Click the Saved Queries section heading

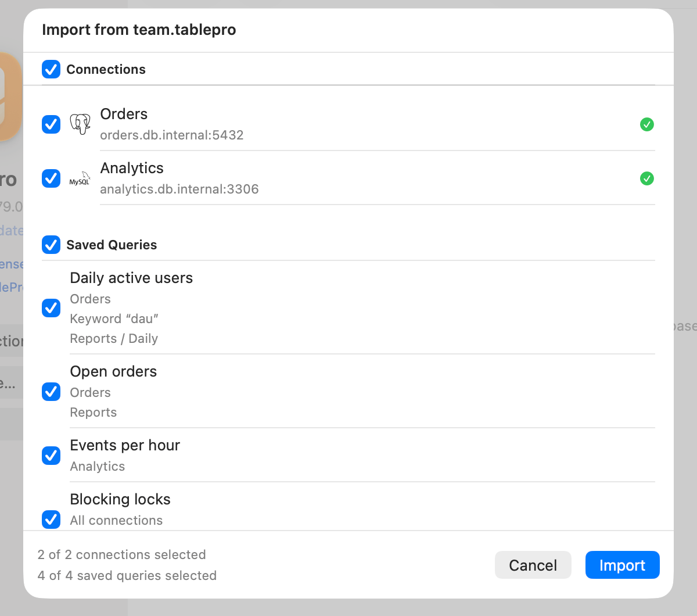pos(112,245)
